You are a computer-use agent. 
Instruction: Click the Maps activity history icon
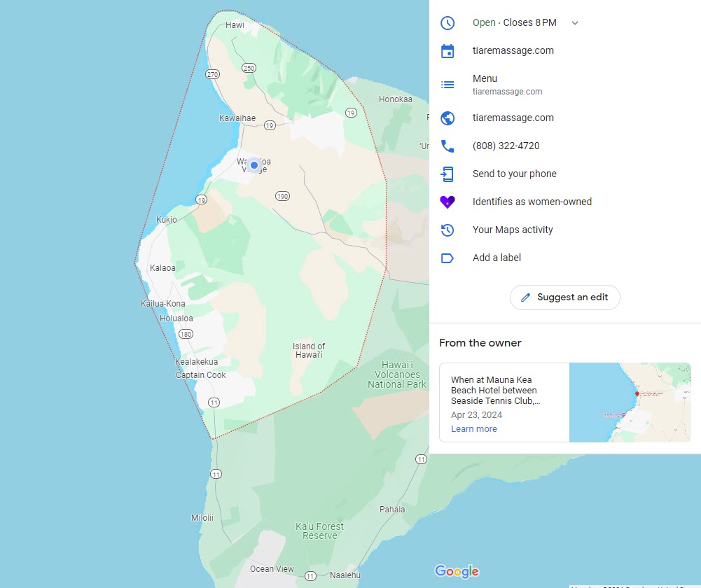point(447,230)
